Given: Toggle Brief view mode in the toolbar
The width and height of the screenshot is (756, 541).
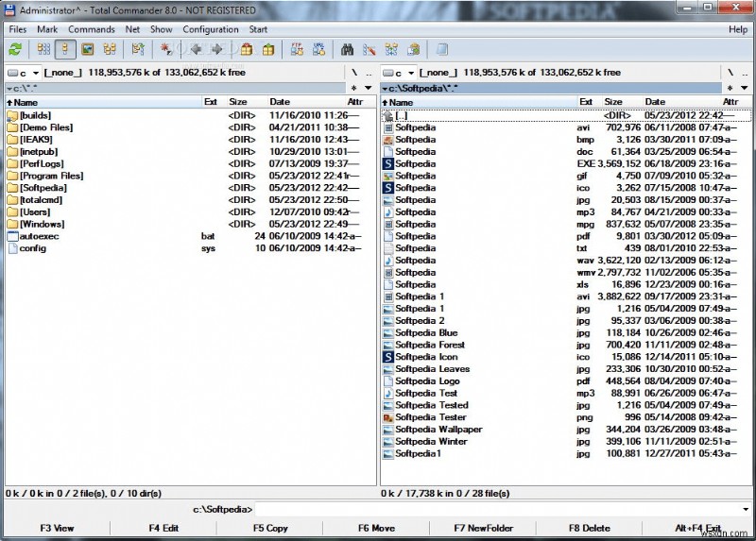Looking at the screenshot, I should (44, 49).
